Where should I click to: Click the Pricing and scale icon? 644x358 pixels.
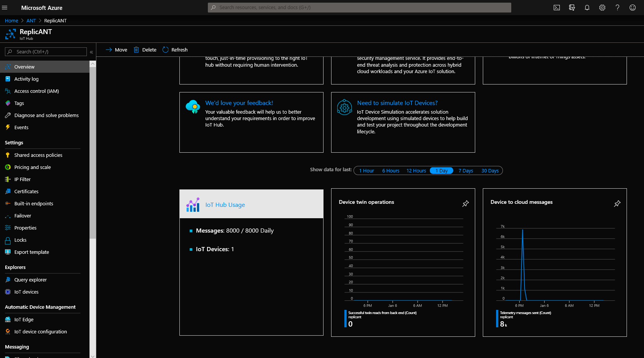[8, 167]
